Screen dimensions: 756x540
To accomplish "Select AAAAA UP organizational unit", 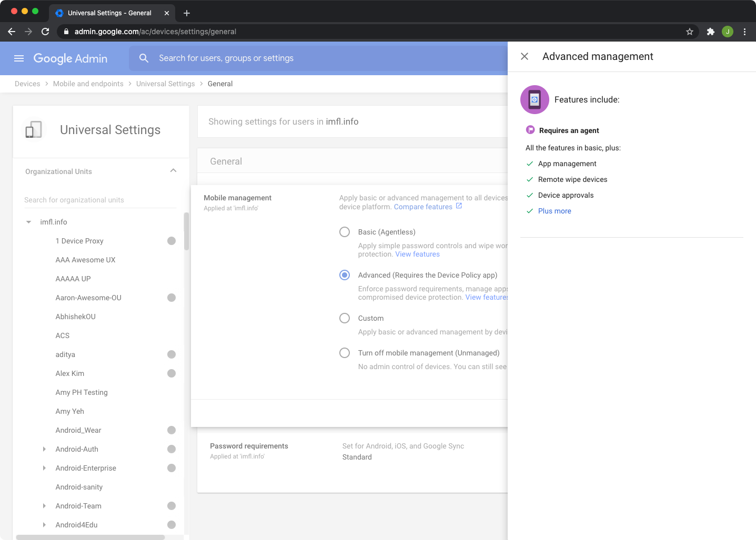I will (x=73, y=279).
